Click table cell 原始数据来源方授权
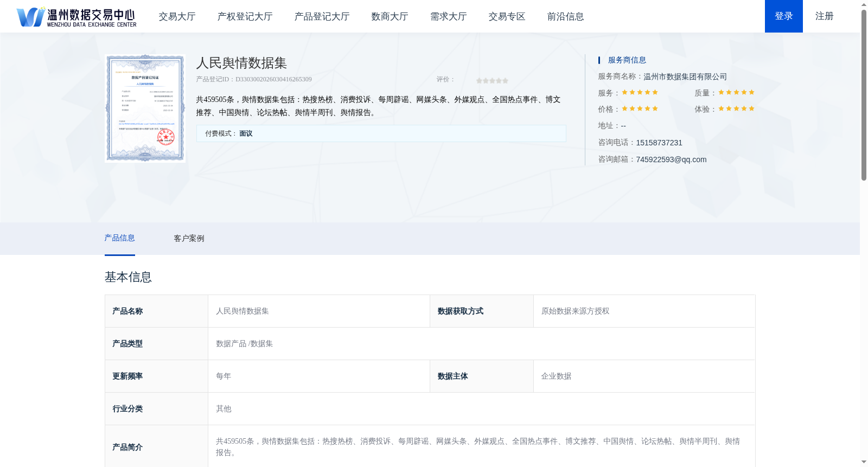Image resolution: width=868 pixels, height=467 pixels. [x=644, y=311]
